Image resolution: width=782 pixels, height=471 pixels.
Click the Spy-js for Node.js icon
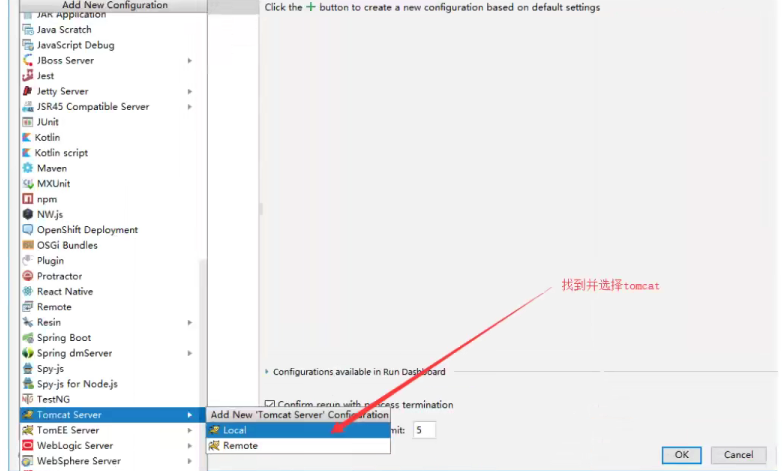(x=28, y=384)
